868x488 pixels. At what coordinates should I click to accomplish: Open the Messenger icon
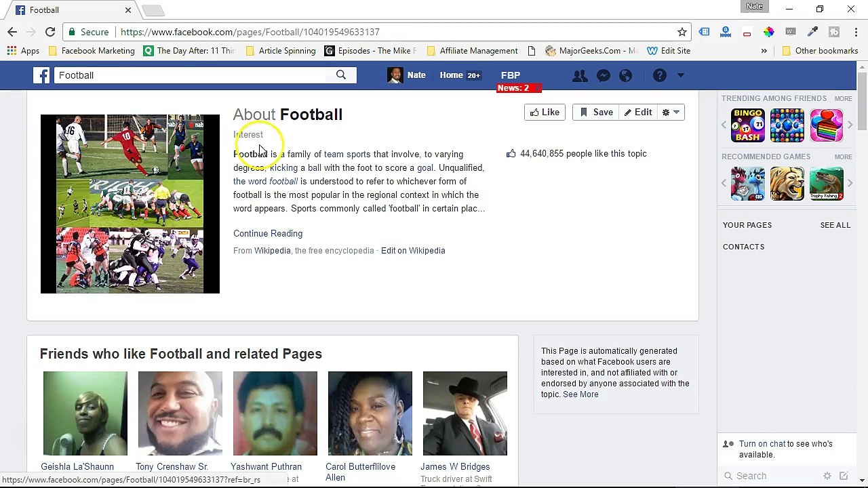click(603, 76)
